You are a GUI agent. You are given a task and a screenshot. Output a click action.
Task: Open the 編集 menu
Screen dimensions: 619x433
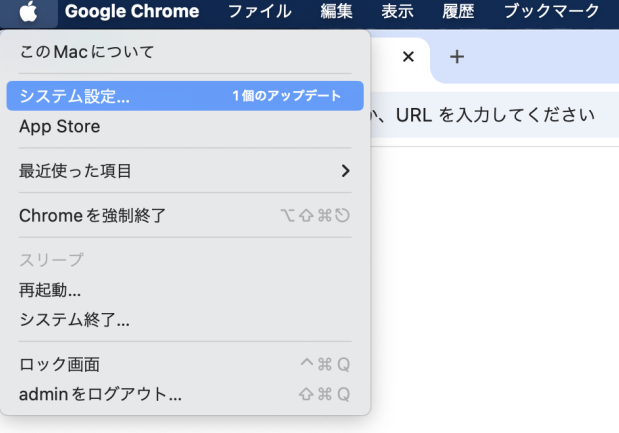point(336,11)
